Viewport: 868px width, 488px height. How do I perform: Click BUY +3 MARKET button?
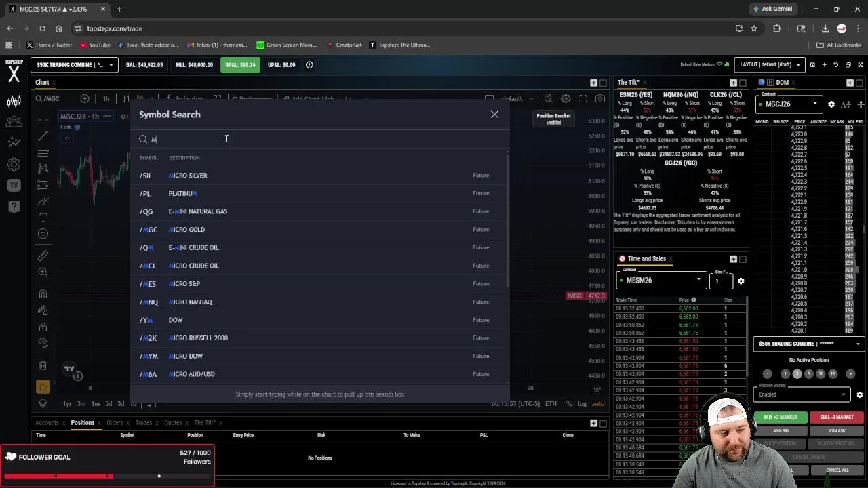pos(781,417)
